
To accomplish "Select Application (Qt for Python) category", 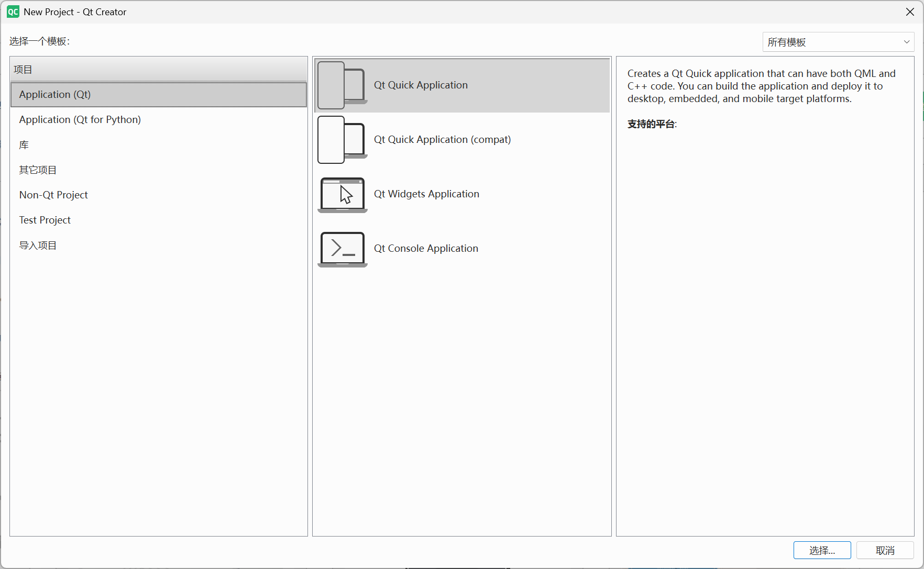I will [x=159, y=120].
